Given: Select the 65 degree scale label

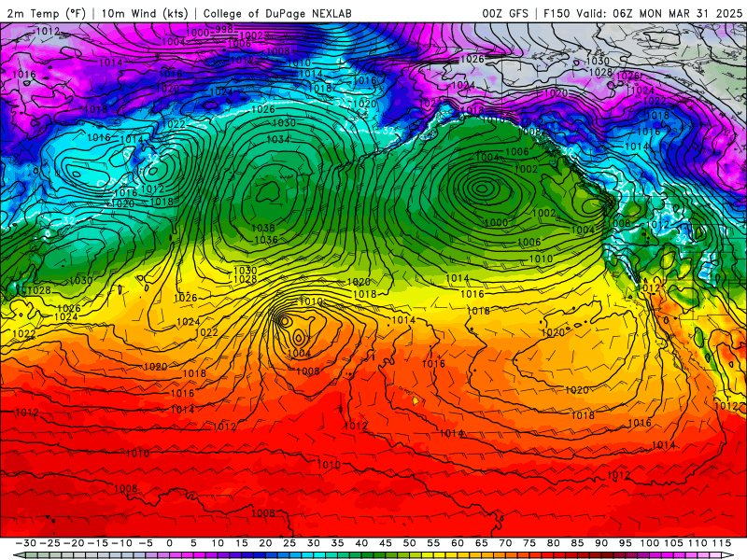Looking at the screenshot, I should point(481,543).
